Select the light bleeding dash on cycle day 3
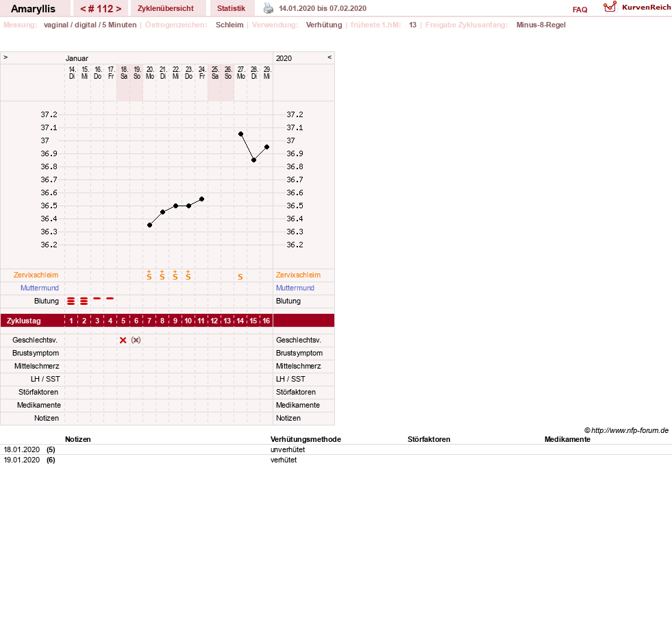Viewport: 672px width, 644px height. pyautogui.click(x=97, y=299)
